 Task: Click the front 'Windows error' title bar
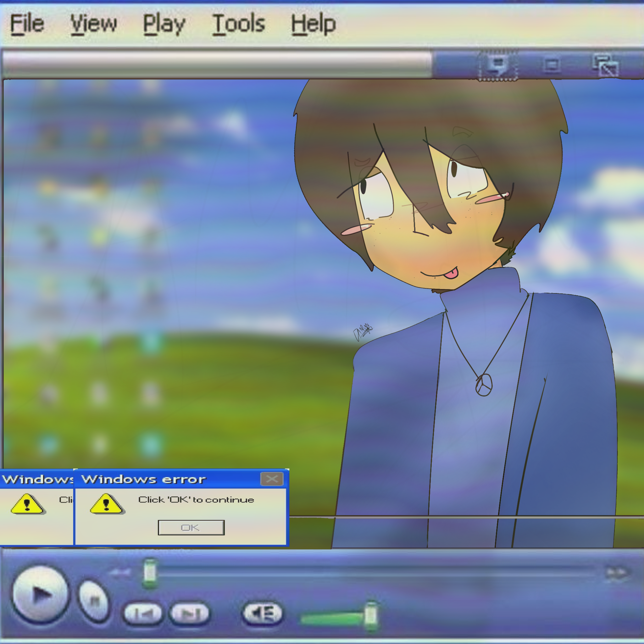click(x=181, y=479)
